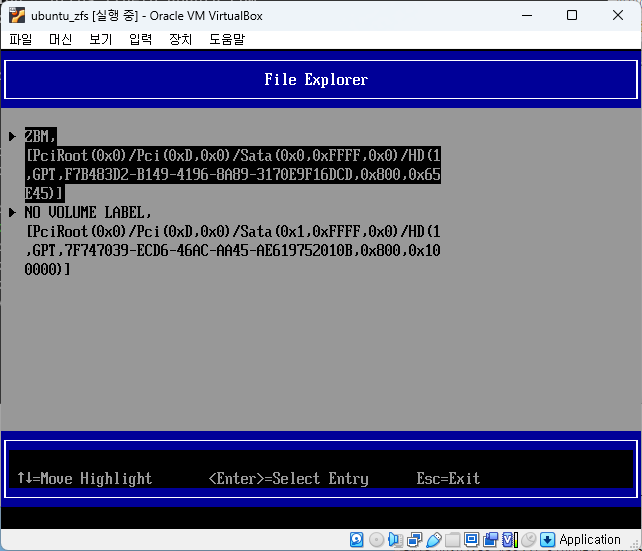Open the 파일 menu
Viewport: 642px width, 551px height.
pos(21,39)
